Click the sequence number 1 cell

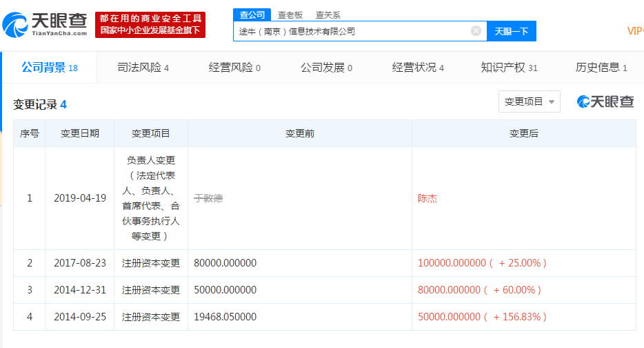[x=29, y=198]
